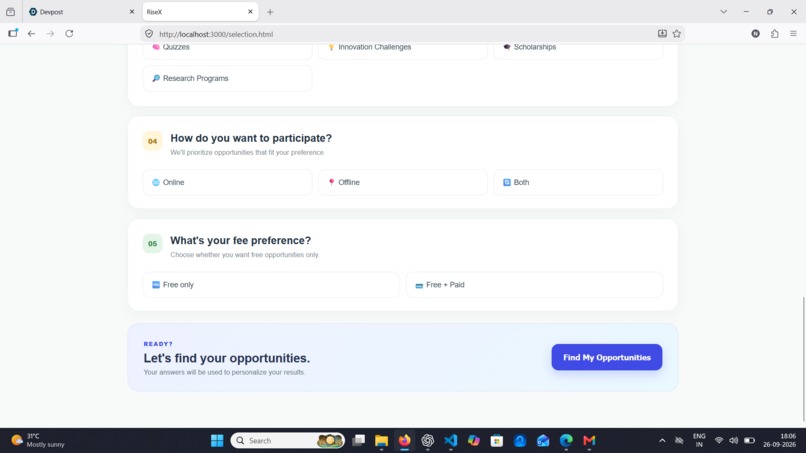The height and width of the screenshot is (453, 806).
Task: Click the 05 step number badge
Action: click(153, 244)
